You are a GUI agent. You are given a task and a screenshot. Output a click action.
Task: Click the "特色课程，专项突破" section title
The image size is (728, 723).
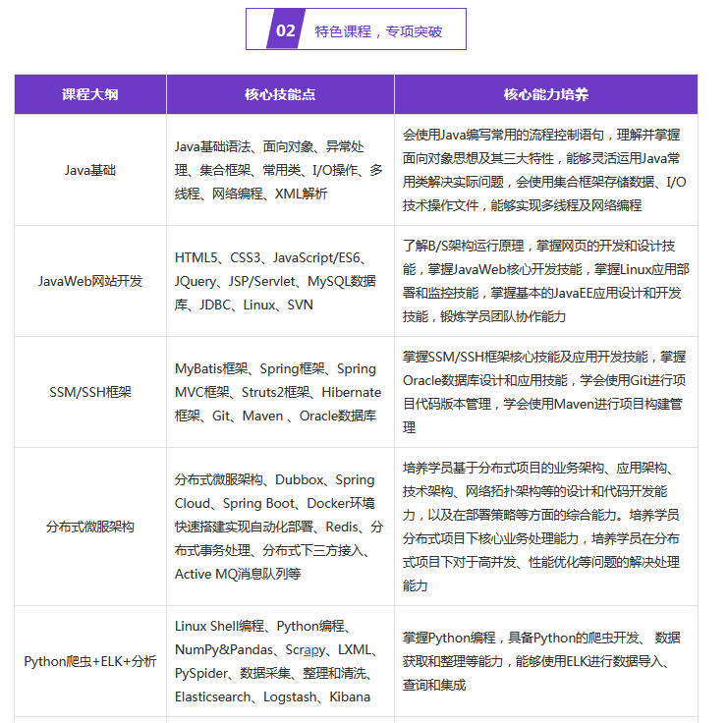(x=378, y=30)
